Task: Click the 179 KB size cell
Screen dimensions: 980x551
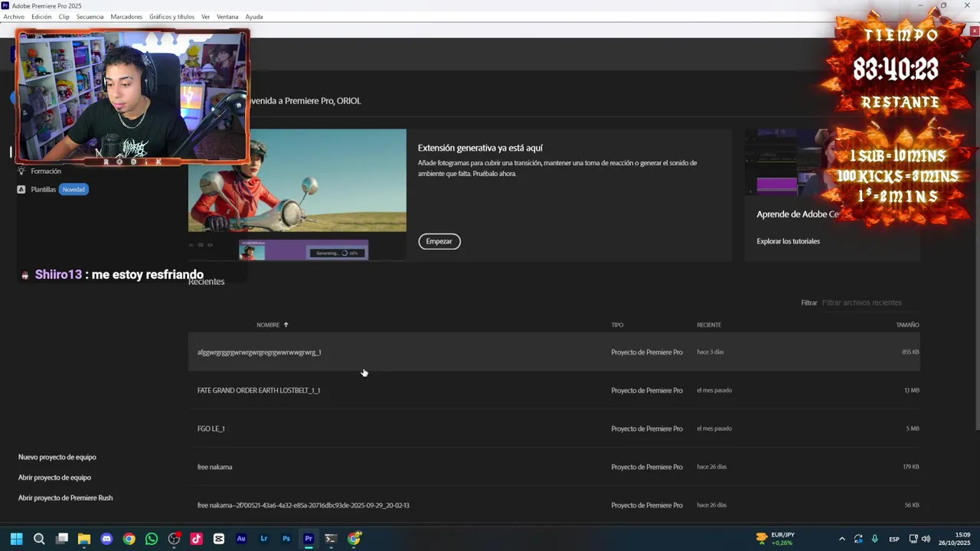Action: click(x=911, y=467)
